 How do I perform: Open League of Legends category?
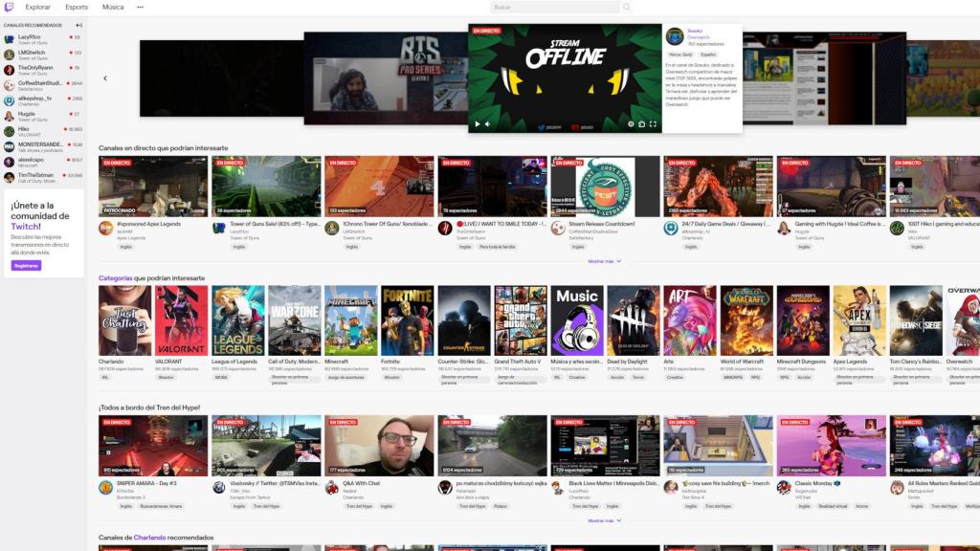238,320
